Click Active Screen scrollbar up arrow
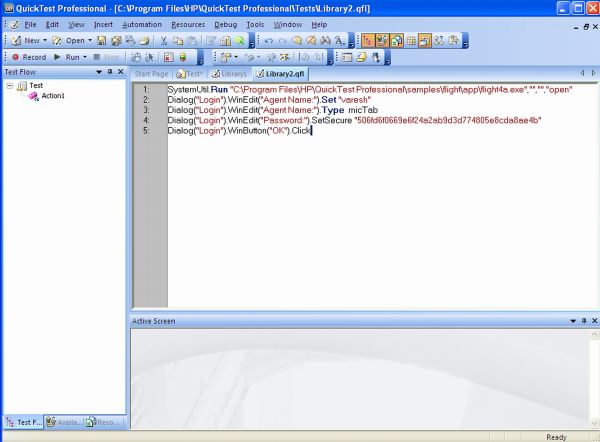The width and height of the screenshot is (600, 442). click(594, 335)
